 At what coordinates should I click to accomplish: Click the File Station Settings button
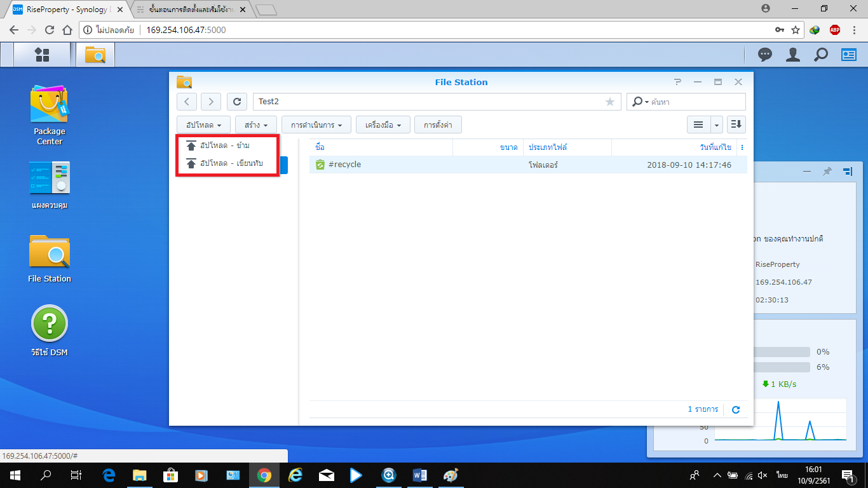[438, 125]
